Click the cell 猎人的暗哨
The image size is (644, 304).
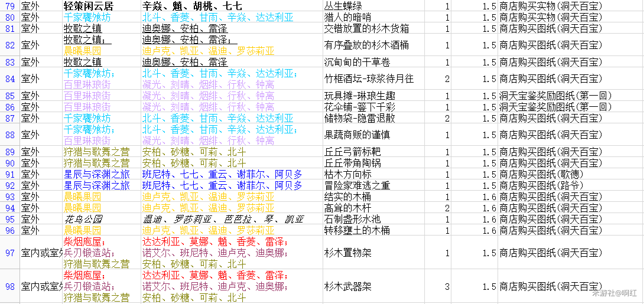coord(373,17)
